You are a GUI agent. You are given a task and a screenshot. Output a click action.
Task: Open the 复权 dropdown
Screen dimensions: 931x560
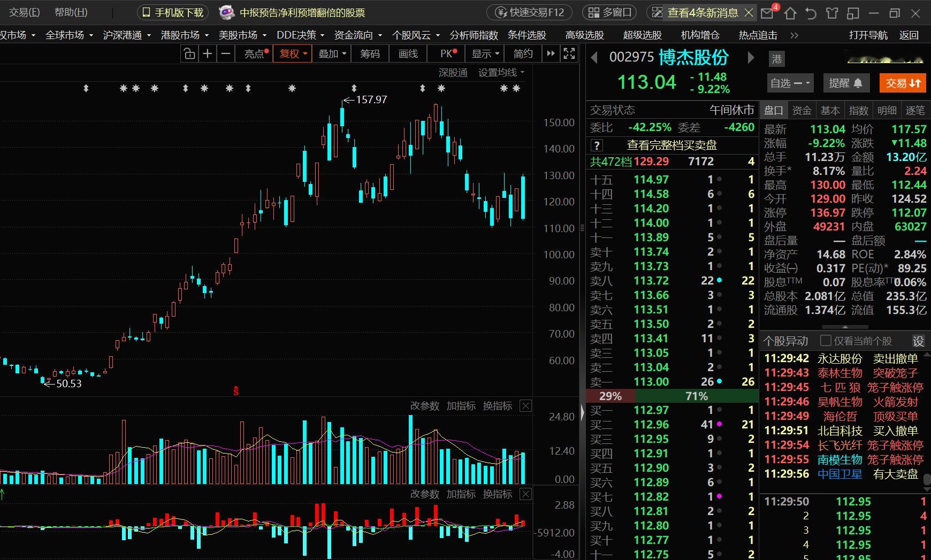coord(292,53)
